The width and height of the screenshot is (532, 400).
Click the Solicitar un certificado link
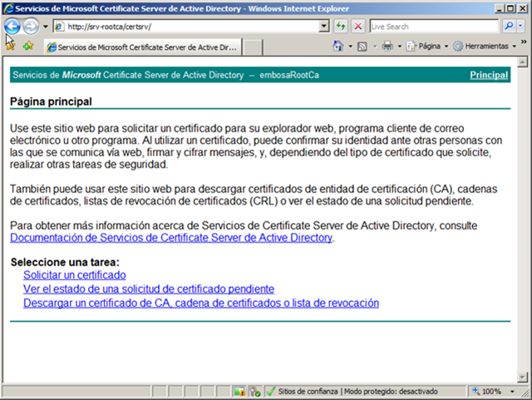point(75,274)
